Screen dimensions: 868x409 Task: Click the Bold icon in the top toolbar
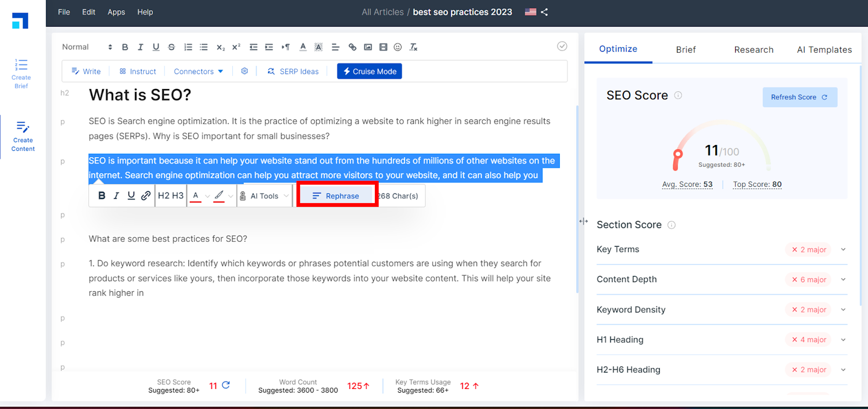125,47
